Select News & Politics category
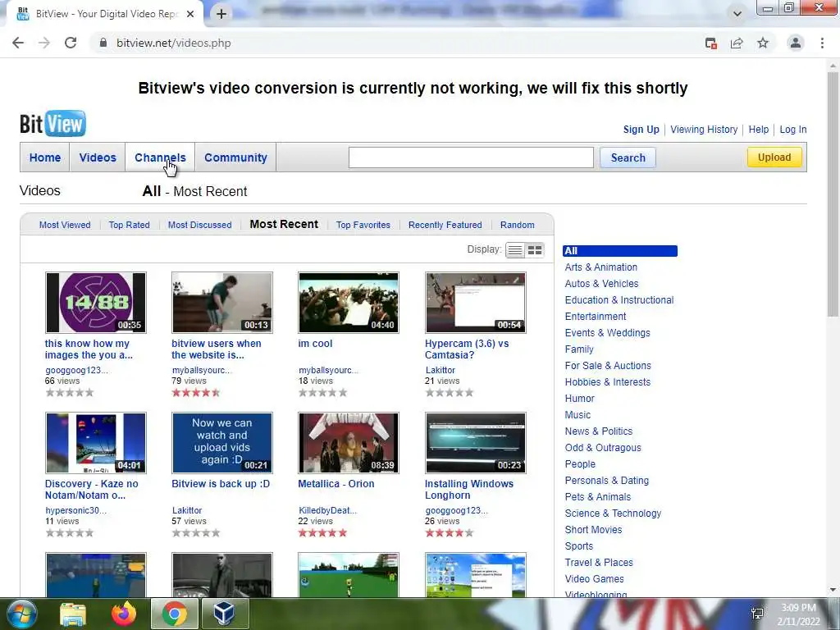The image size is (840, 630). (x=598, y=431)
